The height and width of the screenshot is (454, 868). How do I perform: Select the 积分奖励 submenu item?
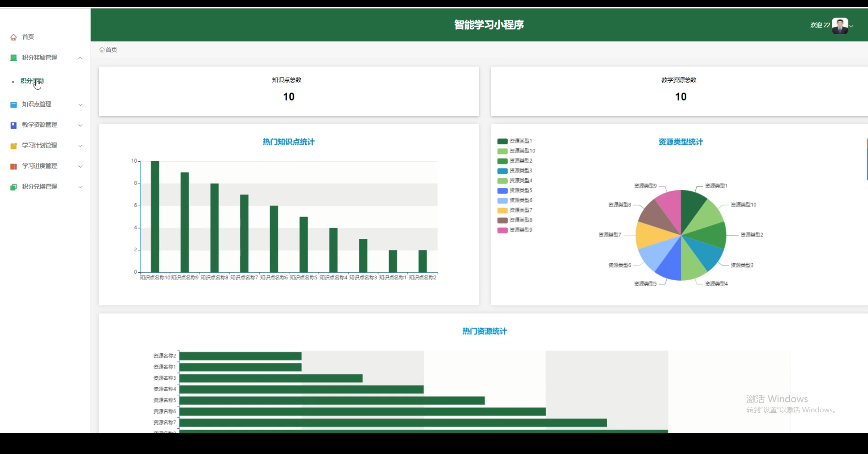click(x=32, y=81)
